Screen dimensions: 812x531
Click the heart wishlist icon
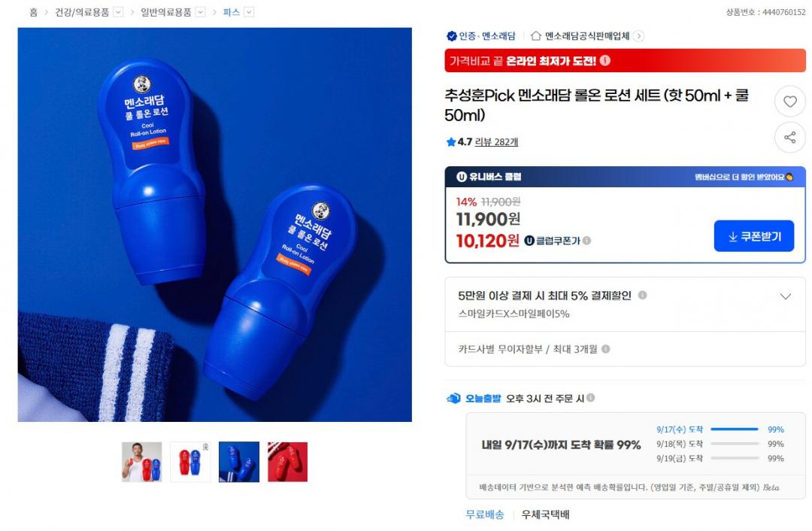click(789, 102)
